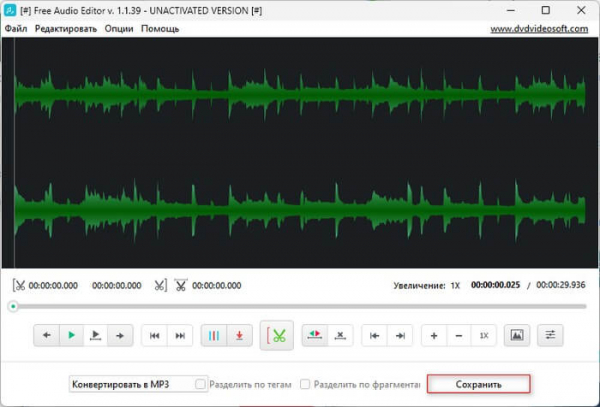Open the Файл menu
Image resolution: width=600 pixels, height=407 pixels.
point(16,29)
